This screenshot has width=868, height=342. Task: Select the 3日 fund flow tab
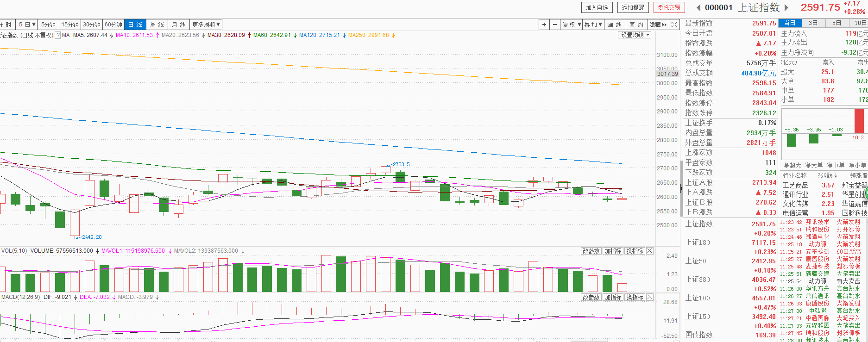coord(813,23)
